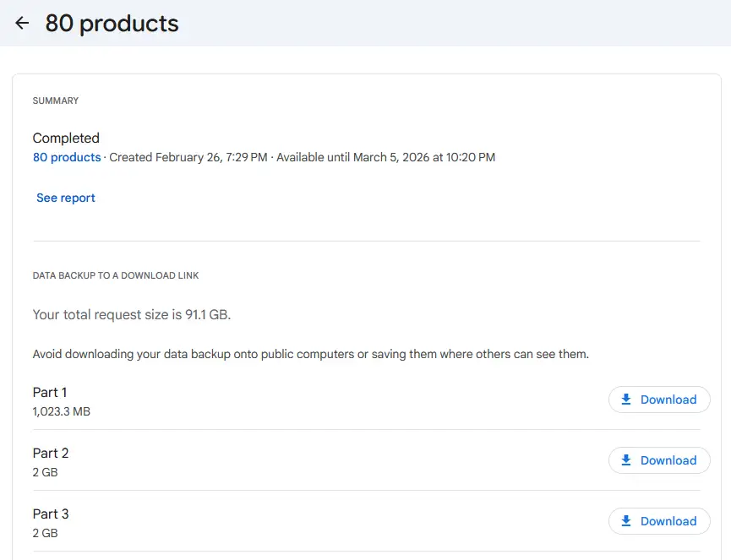Download Part 1 of the backup
Image resolution: width=731 pixels, height=560 pixels.
(659, 399)
